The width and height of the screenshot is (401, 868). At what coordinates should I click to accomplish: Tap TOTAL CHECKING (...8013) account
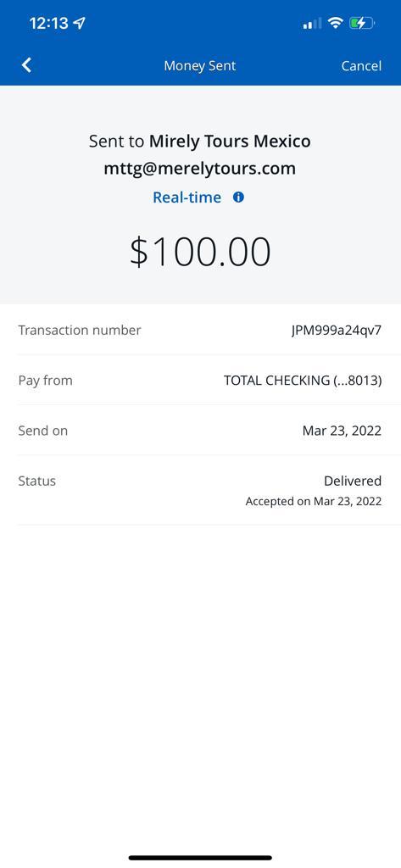tap(303, 381)
